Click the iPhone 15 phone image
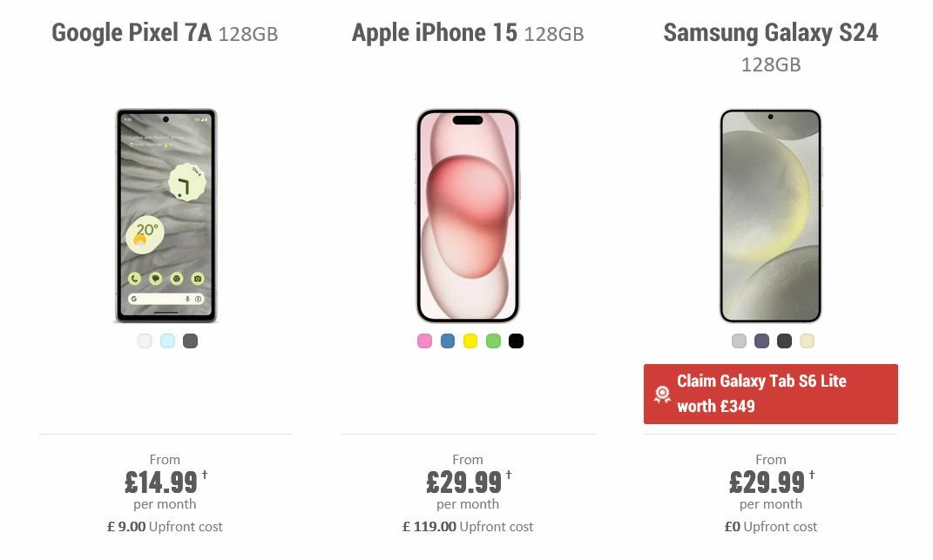 (x=468, y=213)
